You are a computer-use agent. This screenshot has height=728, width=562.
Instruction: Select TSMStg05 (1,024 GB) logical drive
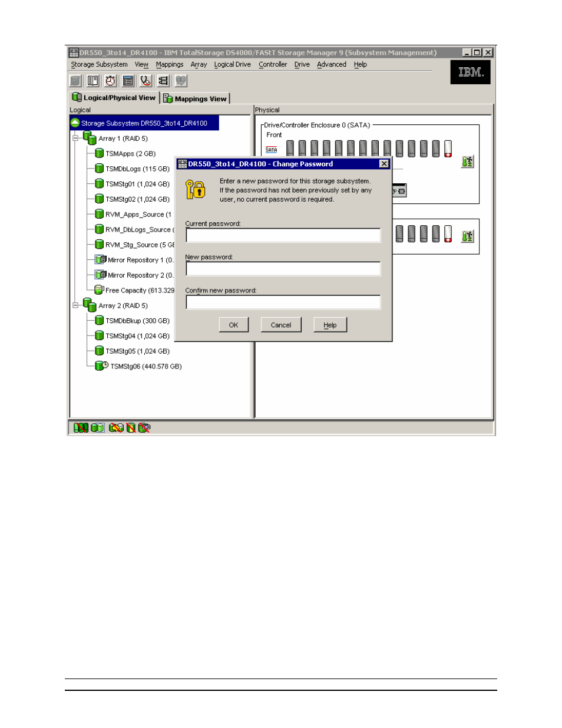tap(137, 351)
